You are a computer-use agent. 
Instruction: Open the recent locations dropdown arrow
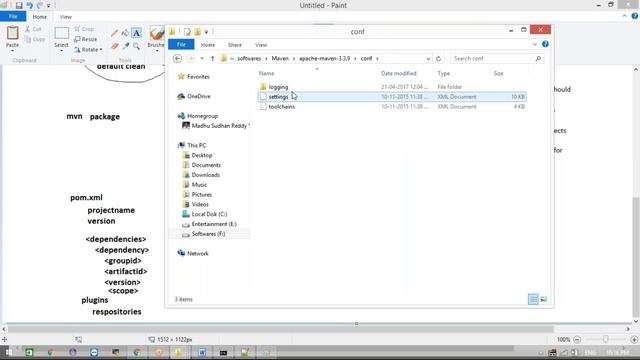click(x=202, y=59)
